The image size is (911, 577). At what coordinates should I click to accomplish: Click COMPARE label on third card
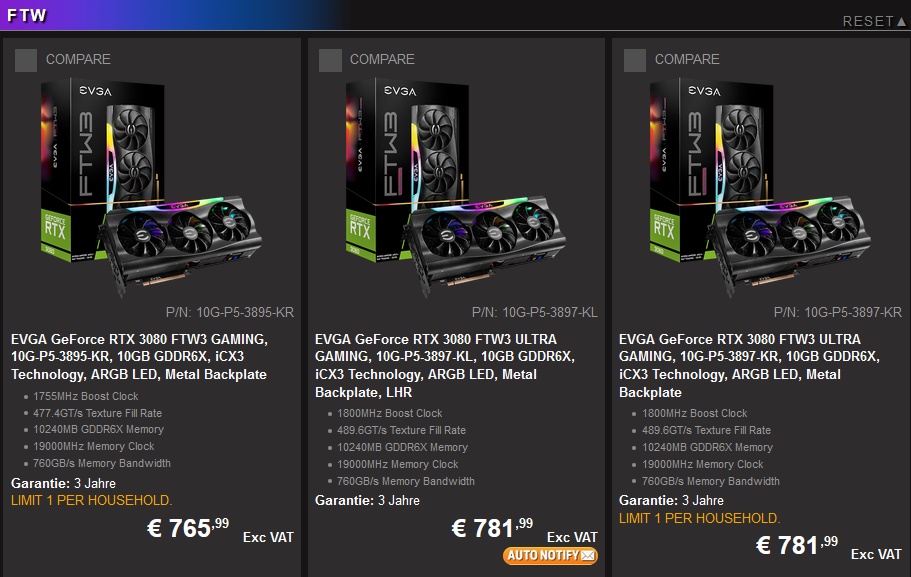687,59
